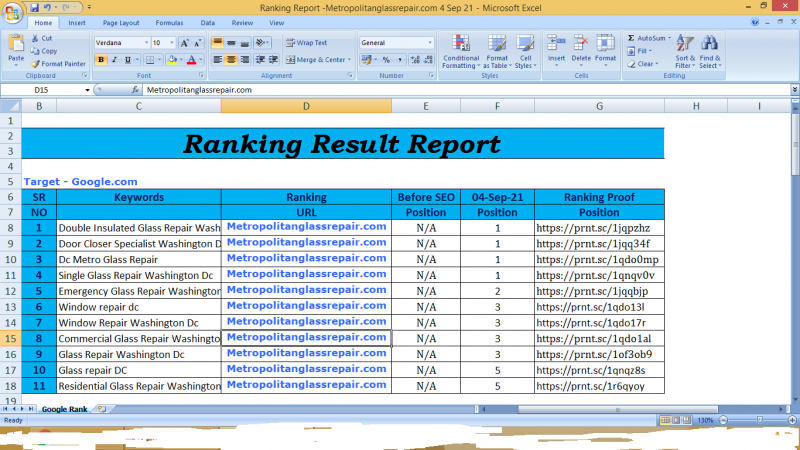Apply font color red
The height and width of the screenshot is (450, 800).
click(191, 60)
